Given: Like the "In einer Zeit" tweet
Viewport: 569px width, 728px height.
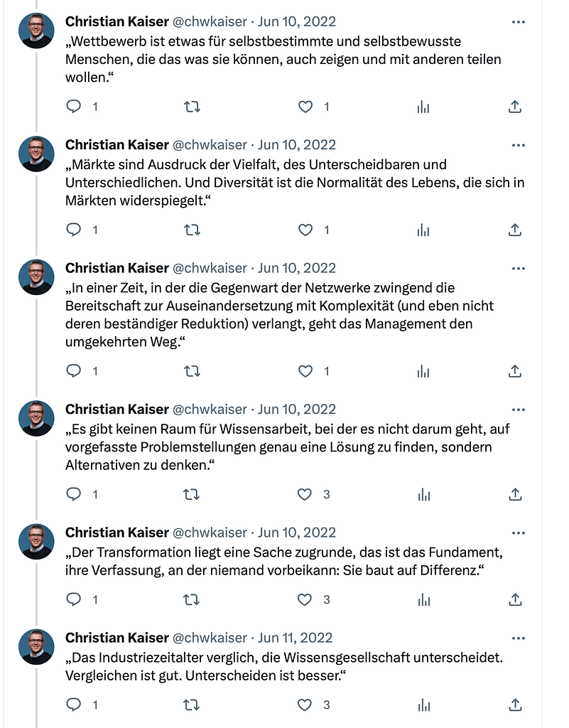Looking at the screenshot, I should [x=305, y=371].
